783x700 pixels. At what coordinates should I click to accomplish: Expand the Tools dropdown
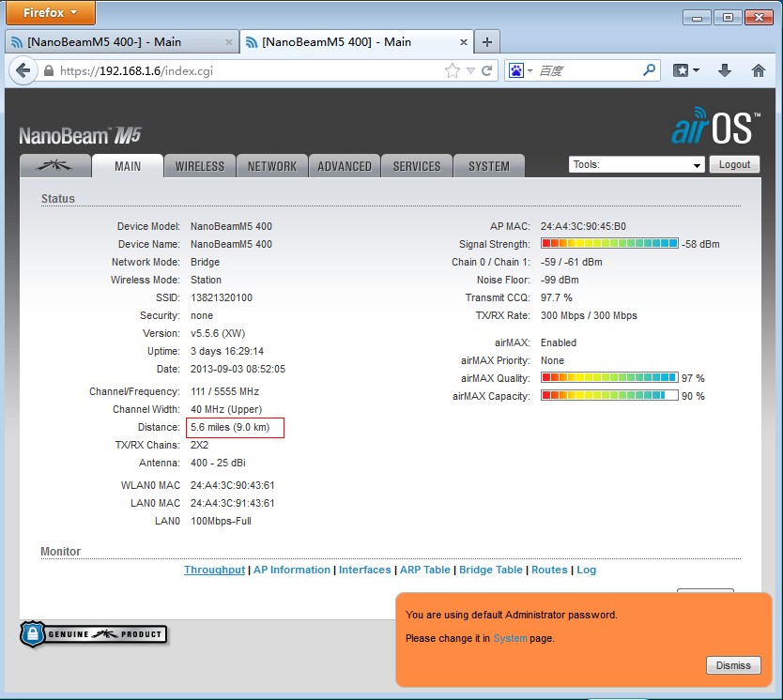tap(637, 164)
